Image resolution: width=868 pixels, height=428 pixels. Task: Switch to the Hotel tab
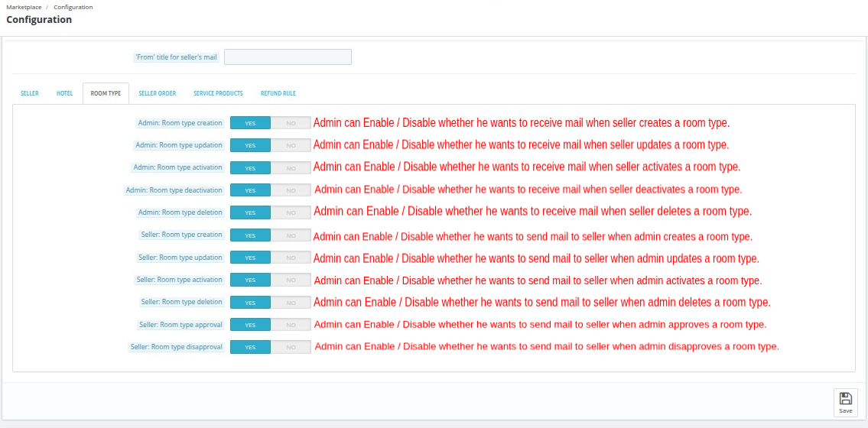pos(65,93)
